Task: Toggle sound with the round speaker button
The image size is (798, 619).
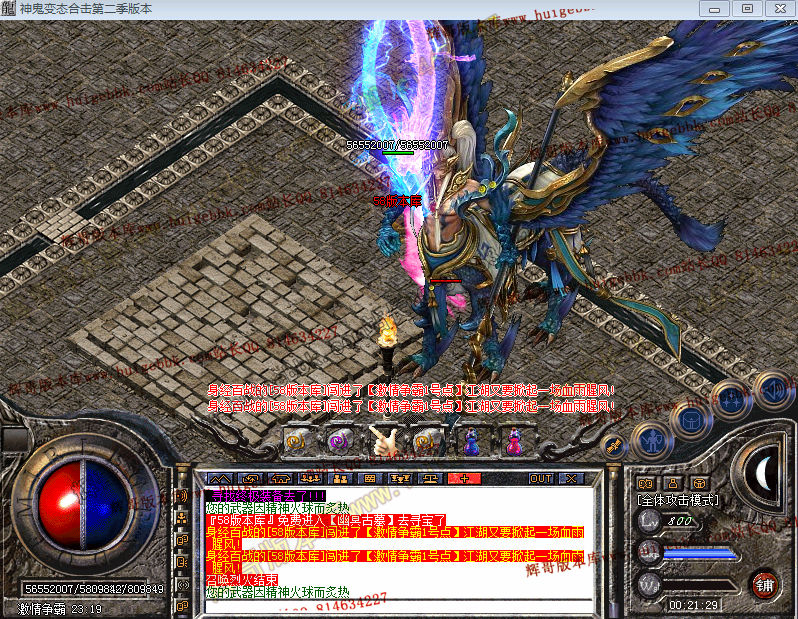Action: pos(774,390)
